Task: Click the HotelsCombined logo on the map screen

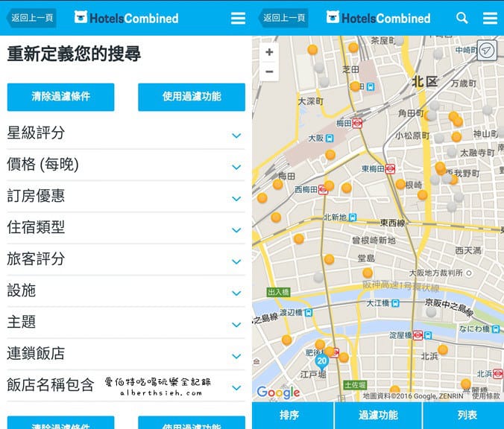Action: coord(378,18)
